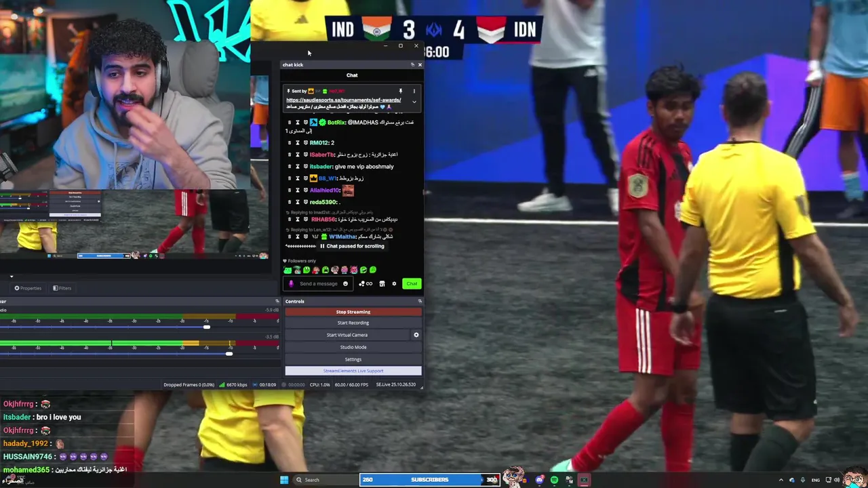Screen dimensions: 868x488
Task: Open Spotify from the taskbar
Action: (554, 480)
